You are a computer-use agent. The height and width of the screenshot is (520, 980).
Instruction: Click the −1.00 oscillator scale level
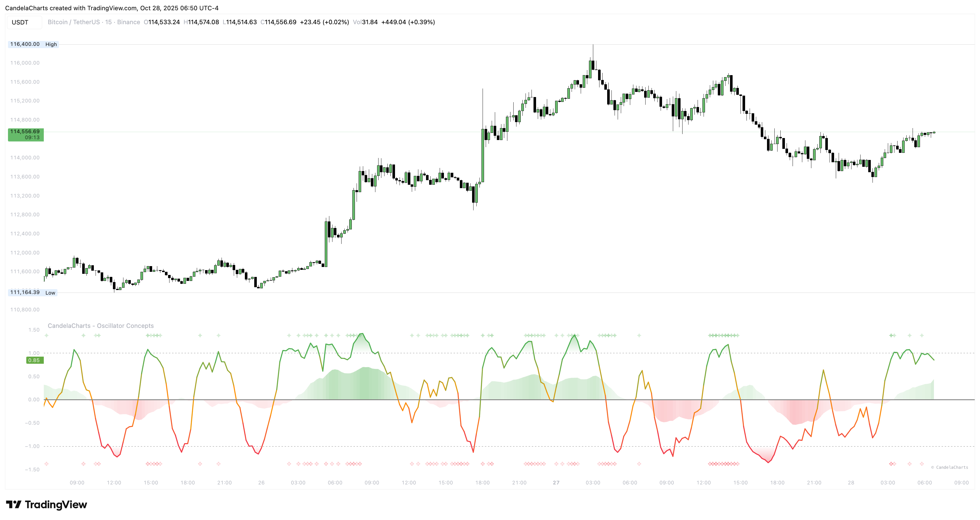click(32, 446)
